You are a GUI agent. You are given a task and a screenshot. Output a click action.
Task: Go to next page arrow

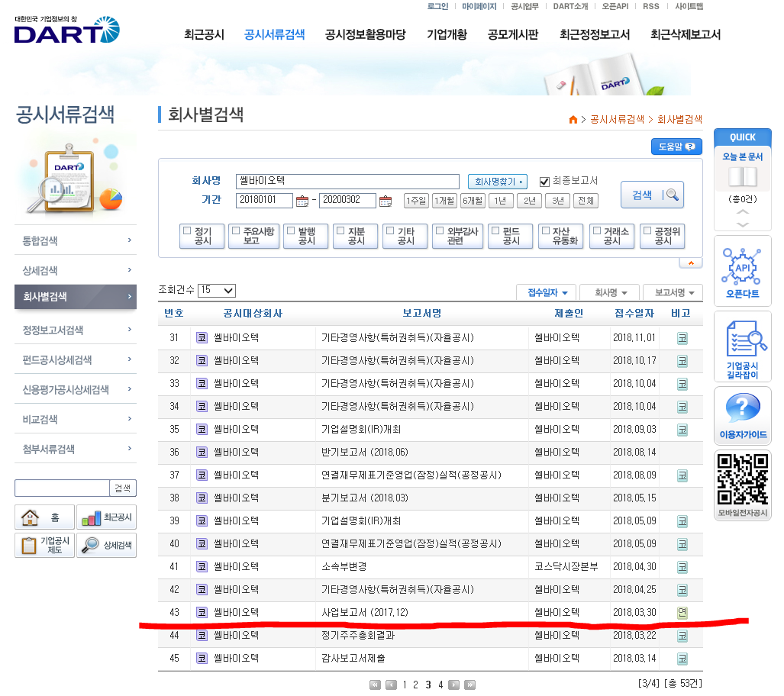pyautogui.click(x=453, y=685)
